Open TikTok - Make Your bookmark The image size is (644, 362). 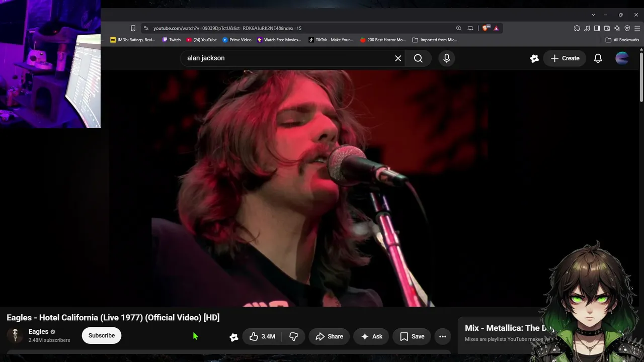(331, 40)
